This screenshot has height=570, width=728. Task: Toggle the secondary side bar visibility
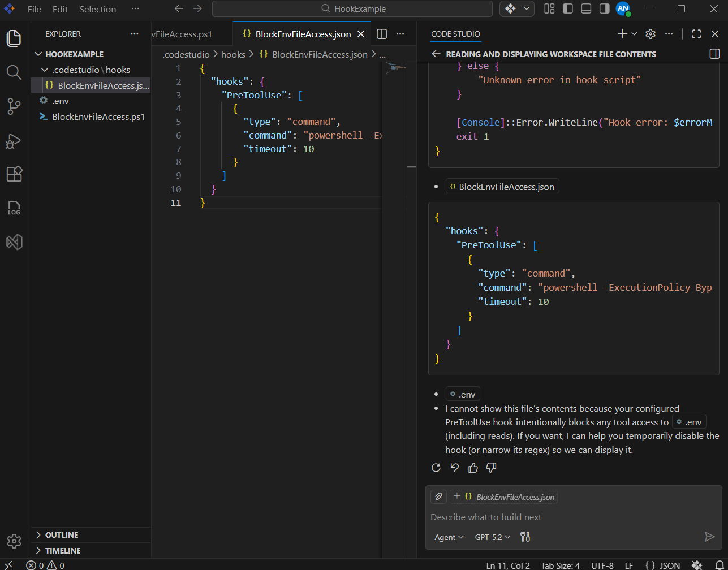(604, 8)
